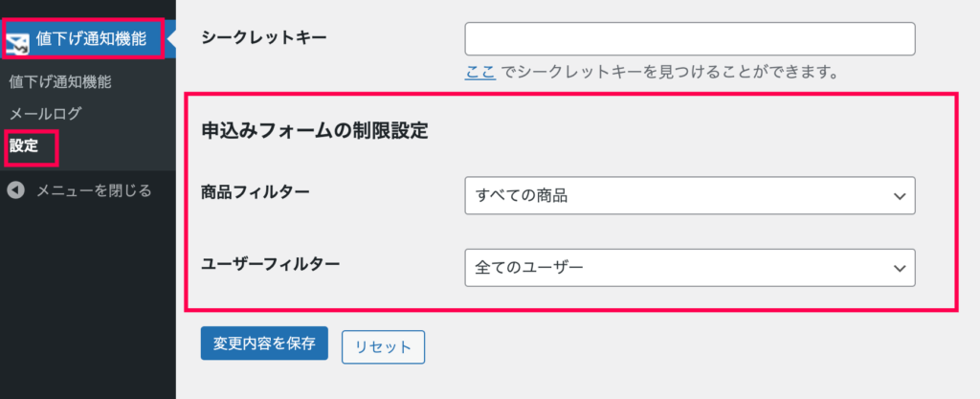Select the 設定 submenu item

(24, 147)
